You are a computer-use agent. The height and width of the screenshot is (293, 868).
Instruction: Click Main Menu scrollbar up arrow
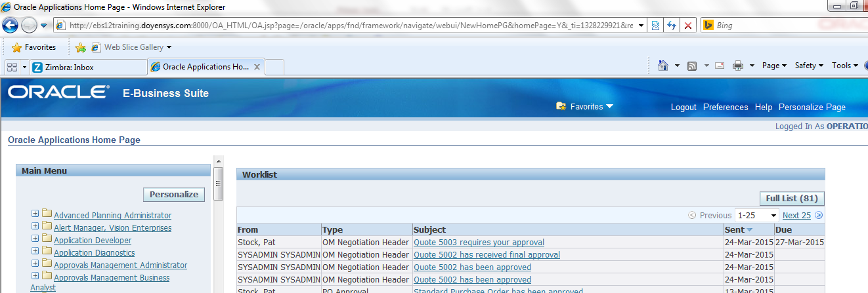pyautogui.click(x=219, y=161)
